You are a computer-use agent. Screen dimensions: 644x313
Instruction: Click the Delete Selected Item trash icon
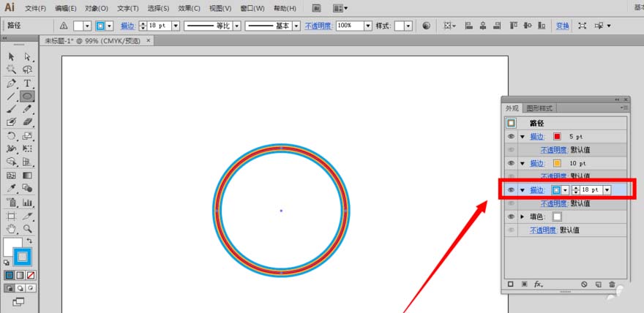pos(612,284)
